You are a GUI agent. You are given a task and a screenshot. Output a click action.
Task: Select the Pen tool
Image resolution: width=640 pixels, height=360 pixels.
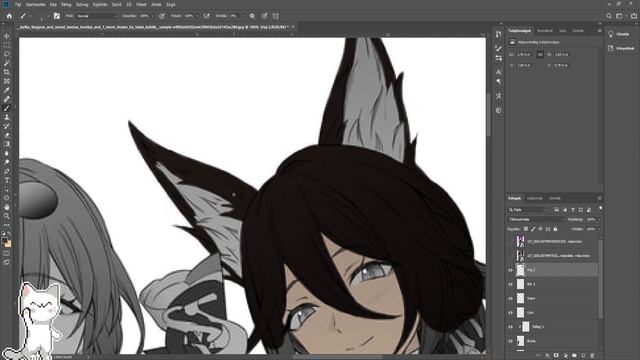click(7, 171)
